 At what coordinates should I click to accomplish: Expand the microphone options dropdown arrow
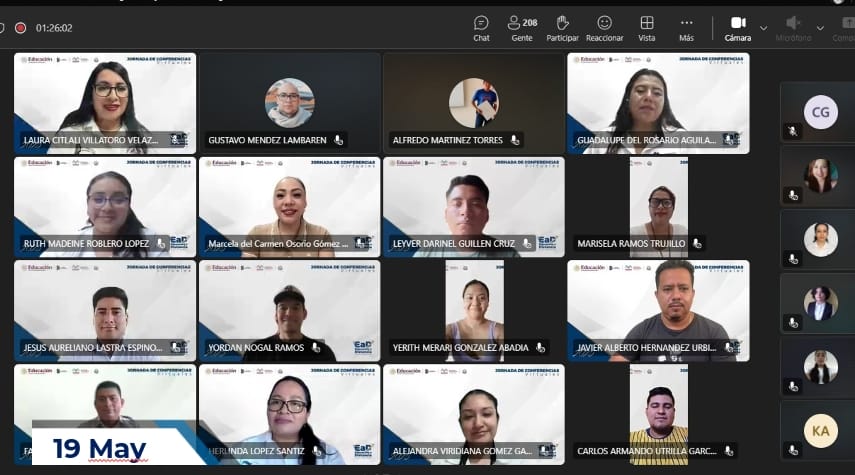[820, 28]
